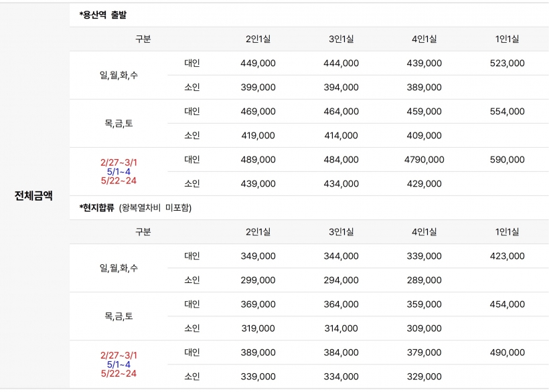Click the 4790,000 price cell
The image size is (549, 392).
424,160
